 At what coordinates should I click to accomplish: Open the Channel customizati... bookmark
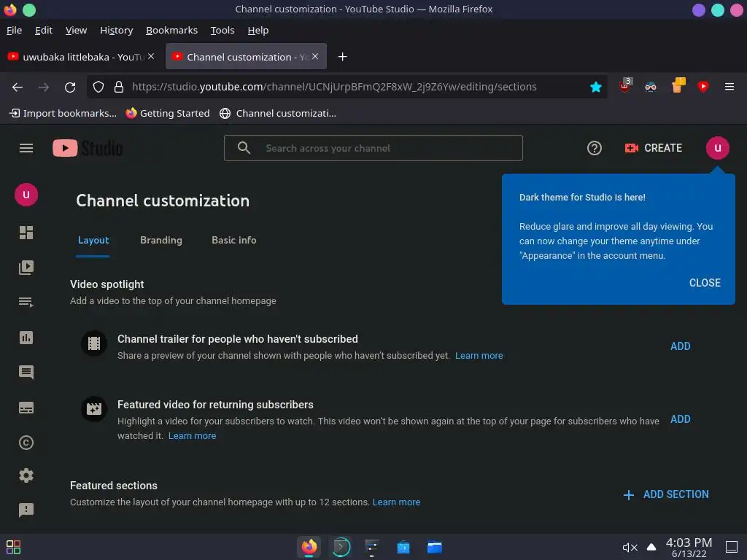(x=278, y=113)
